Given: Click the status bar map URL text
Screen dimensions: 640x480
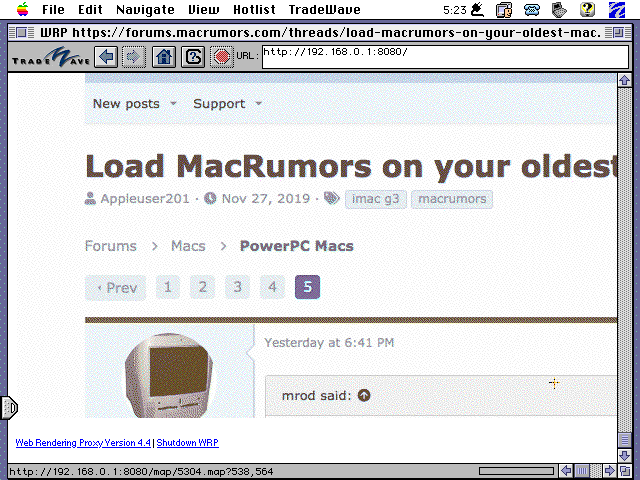Looking at the screenshot, I should tap(141, 472).
